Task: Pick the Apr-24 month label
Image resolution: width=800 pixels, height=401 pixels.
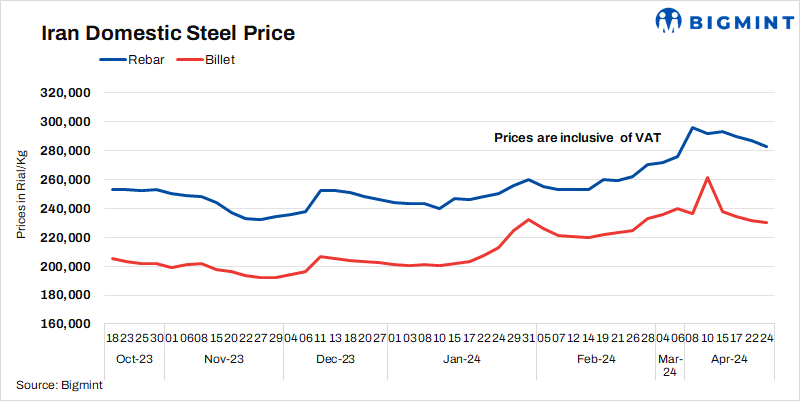Action: point(728,357)
